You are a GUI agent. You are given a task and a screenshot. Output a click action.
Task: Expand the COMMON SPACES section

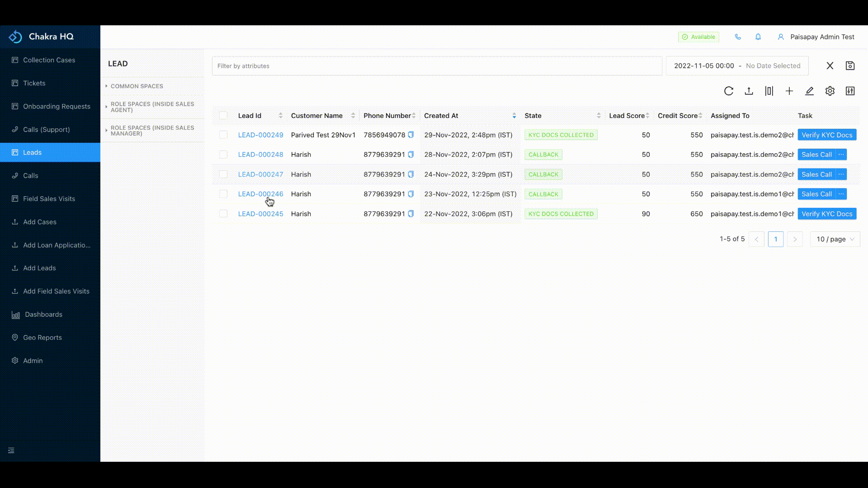point(137,86)
